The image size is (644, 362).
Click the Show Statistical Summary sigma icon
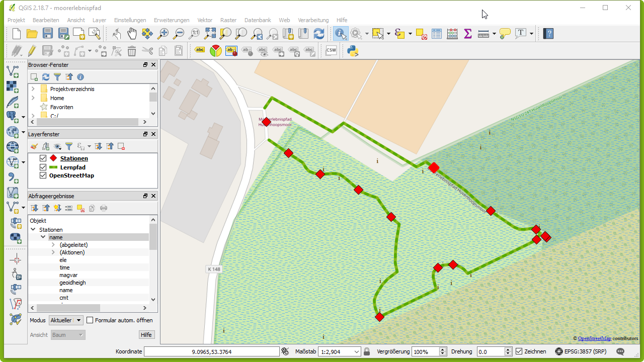[468, 34]
